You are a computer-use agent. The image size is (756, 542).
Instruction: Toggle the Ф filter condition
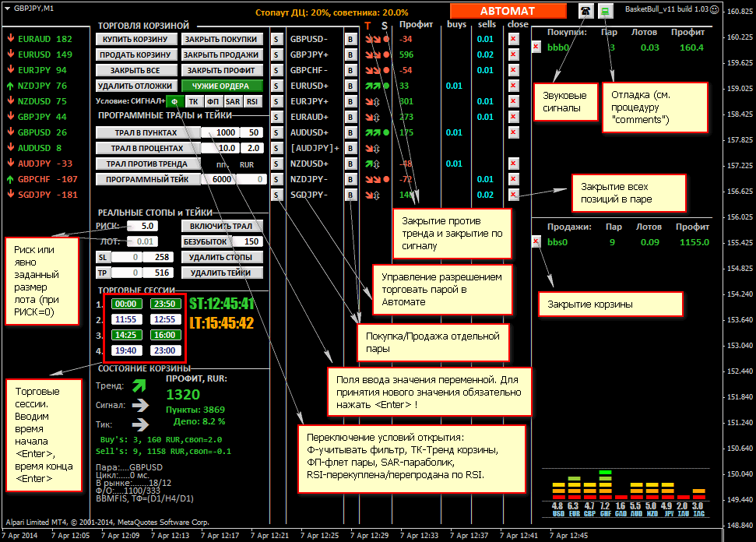click(x=174, y=101)
